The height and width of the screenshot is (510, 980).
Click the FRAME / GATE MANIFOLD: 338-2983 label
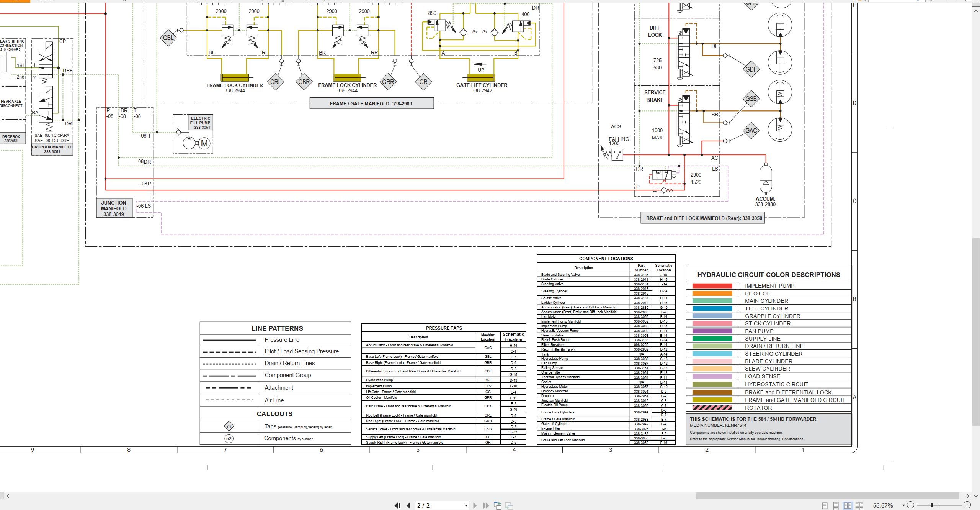coord(371,103)
